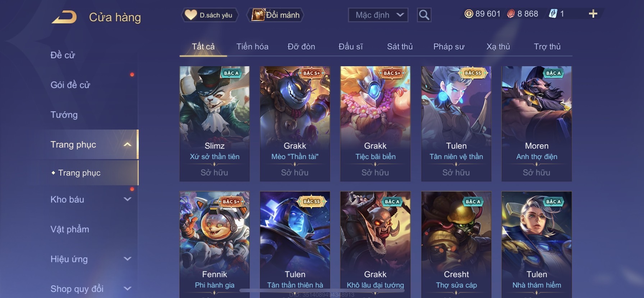Tap the plus icon to add currency
The width and height of the screenshot is (644, 298).
(593, 14)
